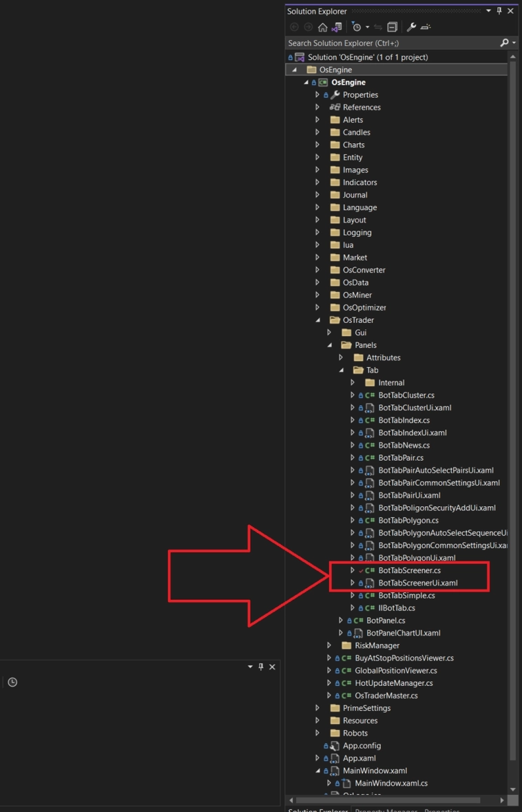Expand the OsMiner folder

click(317, 295)
